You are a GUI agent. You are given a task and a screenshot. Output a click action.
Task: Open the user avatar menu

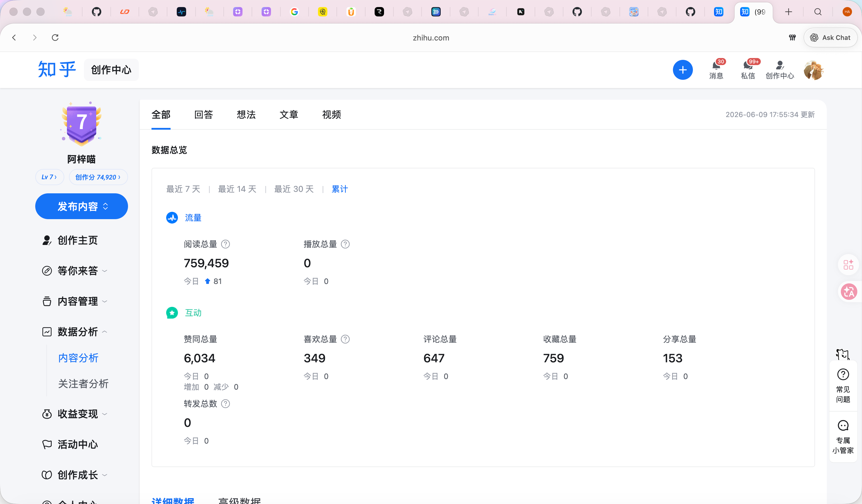click(814, 70)
